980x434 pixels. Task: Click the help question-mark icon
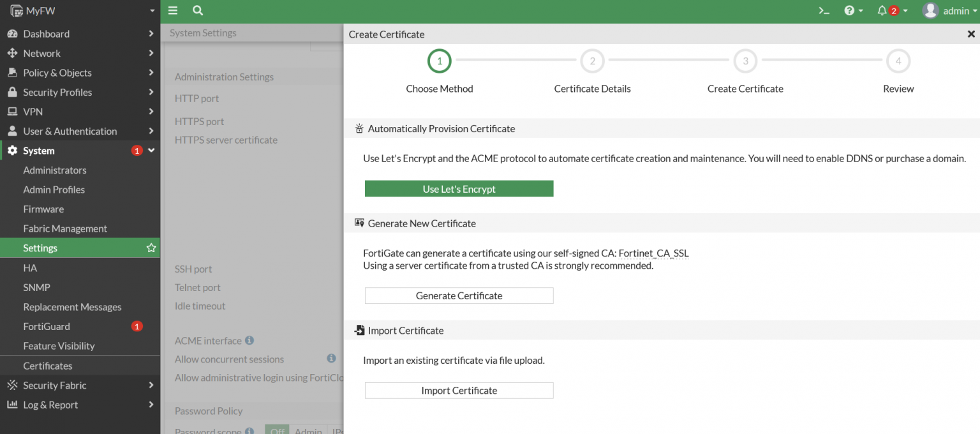coord(850,10)
